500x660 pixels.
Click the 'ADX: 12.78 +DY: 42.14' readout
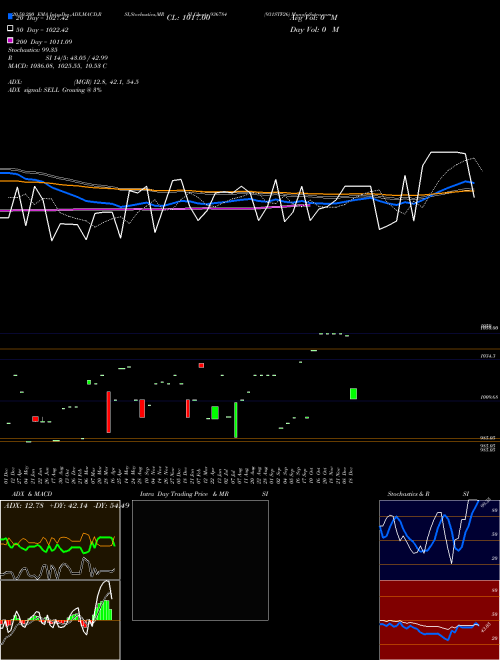46,506
